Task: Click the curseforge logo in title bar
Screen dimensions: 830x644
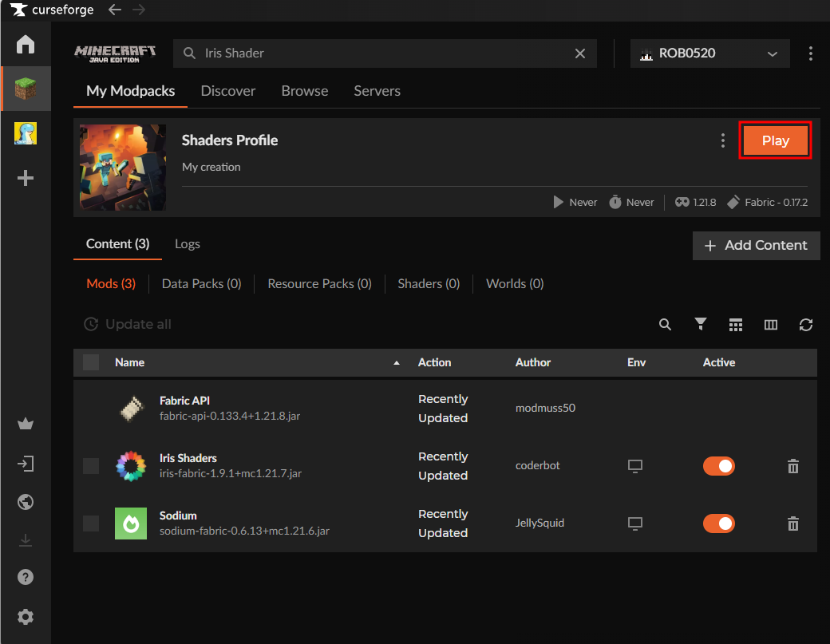Action: [52, 10]
